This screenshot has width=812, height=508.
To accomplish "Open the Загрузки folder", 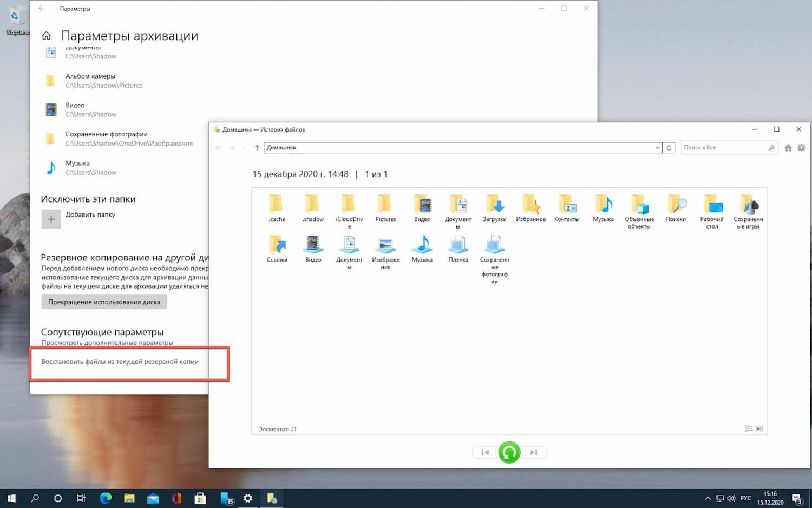I will click(494, 209).
